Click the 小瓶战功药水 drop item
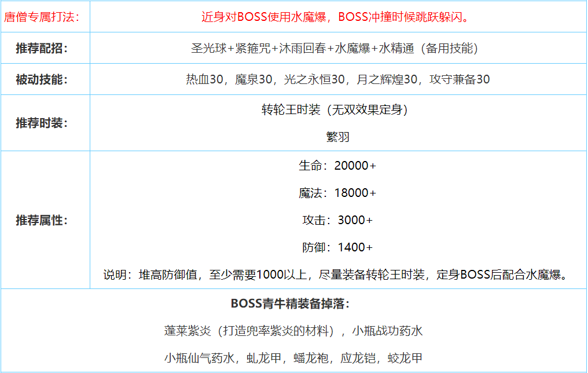This screenshot has width=588, height=373. (x=388, y=331)
